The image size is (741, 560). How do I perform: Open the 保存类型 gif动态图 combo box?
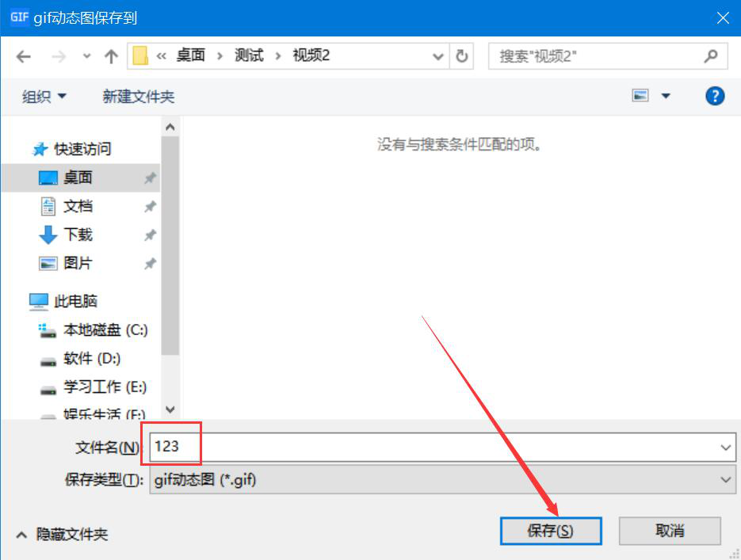tap(443, 480)
